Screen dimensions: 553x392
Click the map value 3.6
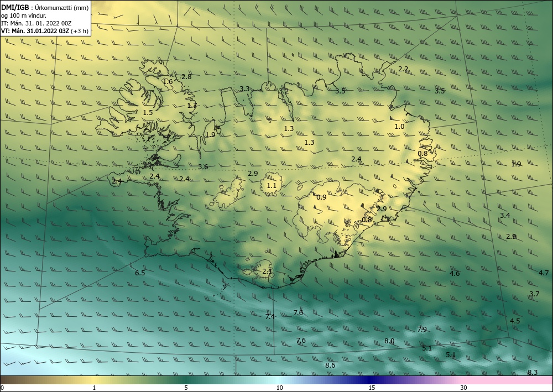tap(203, 167)
